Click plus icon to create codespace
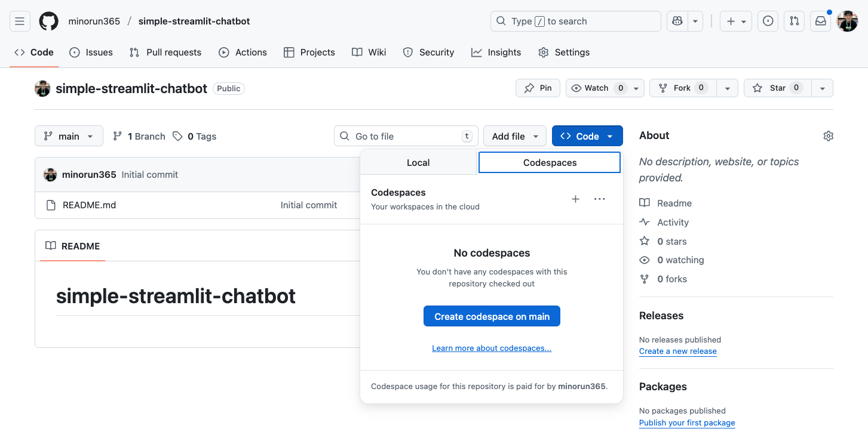 click(575, 199)
